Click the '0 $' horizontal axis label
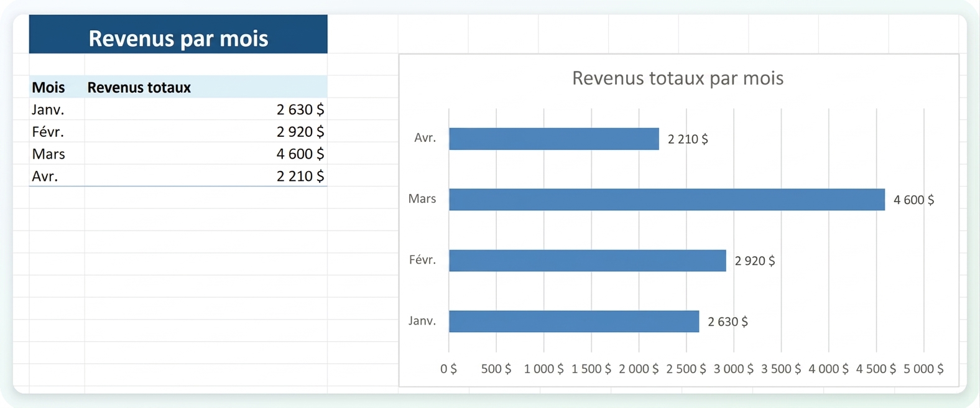Viewport: 980px width, 408px height. click(x=448, y=369)
